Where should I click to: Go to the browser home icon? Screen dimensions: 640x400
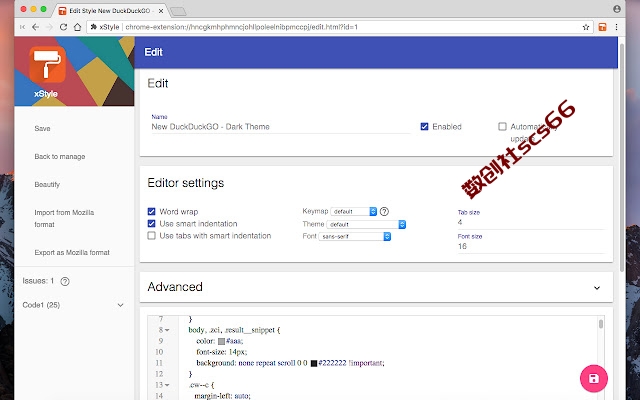tap(77, 27)
